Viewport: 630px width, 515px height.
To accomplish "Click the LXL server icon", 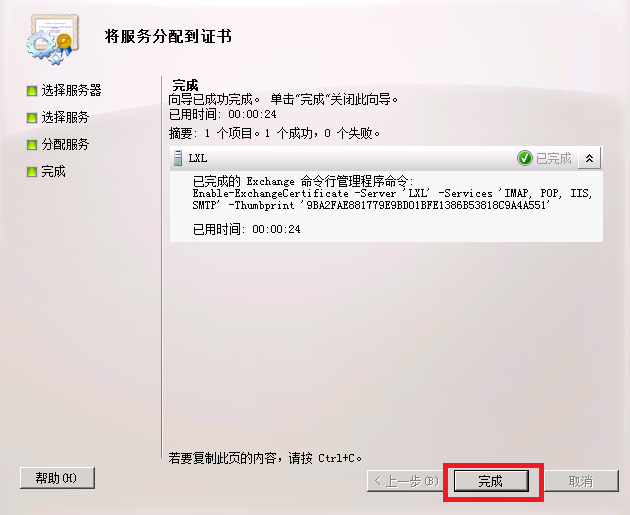I will click(178, 158).
